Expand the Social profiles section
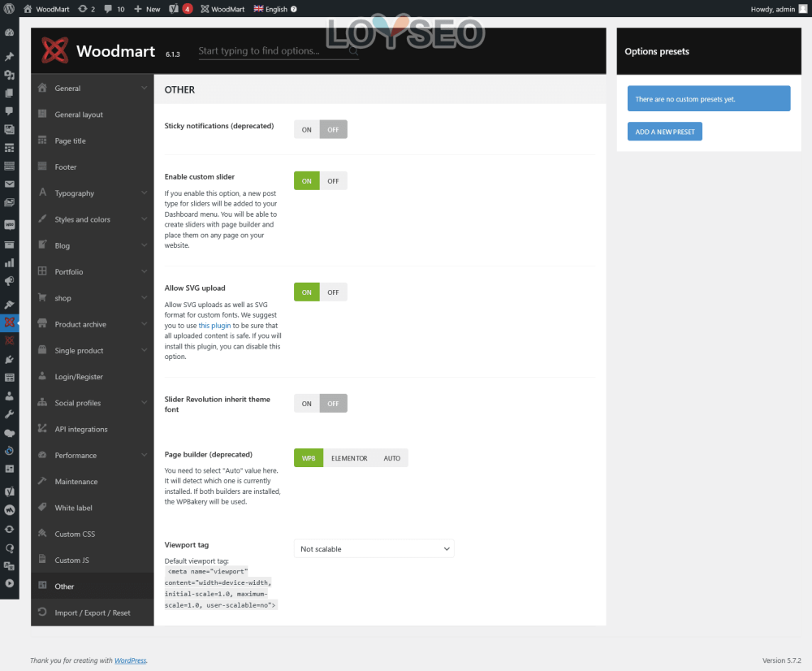 tap(93, 403)
